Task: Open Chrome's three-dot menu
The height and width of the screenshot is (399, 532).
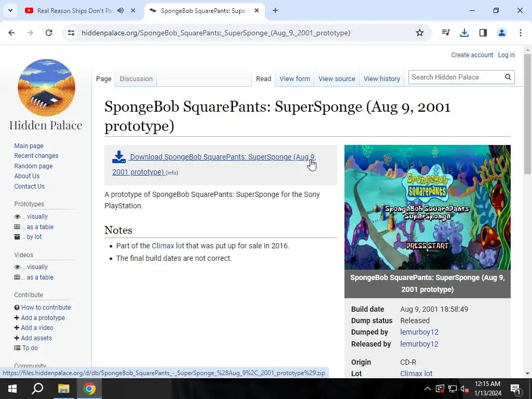Action: click(521, 33)
